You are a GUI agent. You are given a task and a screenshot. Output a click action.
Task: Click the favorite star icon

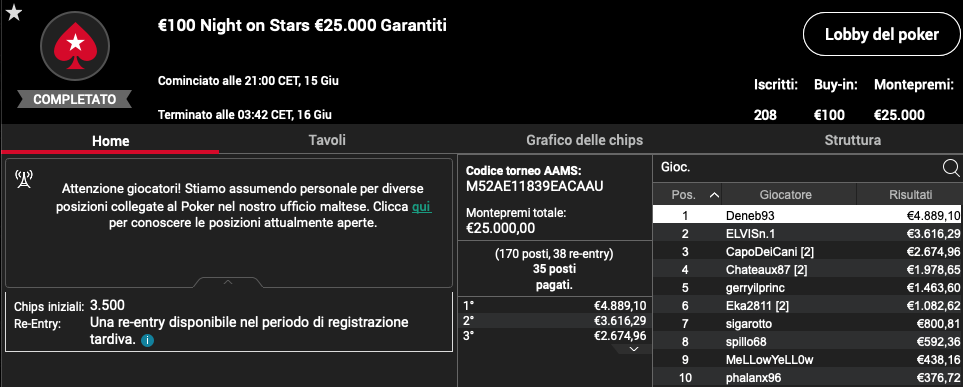14,12
